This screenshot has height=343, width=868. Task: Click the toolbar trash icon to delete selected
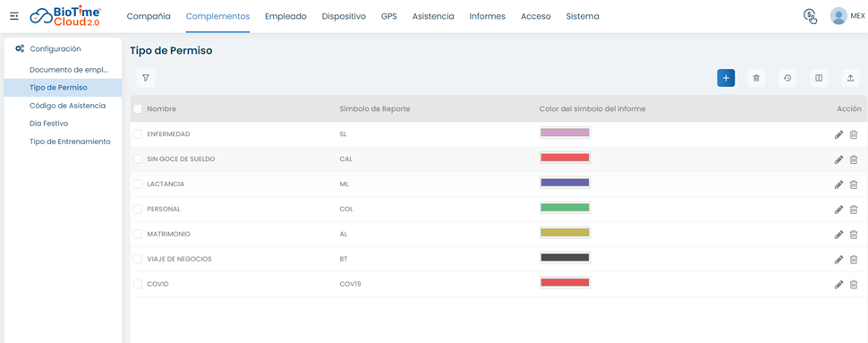click(x=757, y=78)
